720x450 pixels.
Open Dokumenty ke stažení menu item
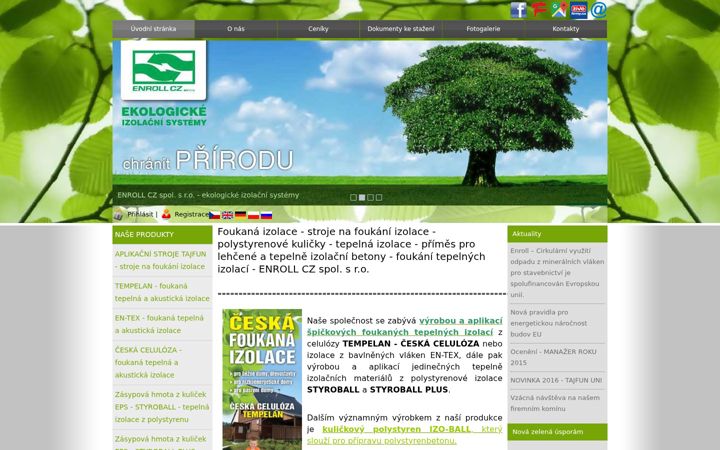tap(401, 29)
